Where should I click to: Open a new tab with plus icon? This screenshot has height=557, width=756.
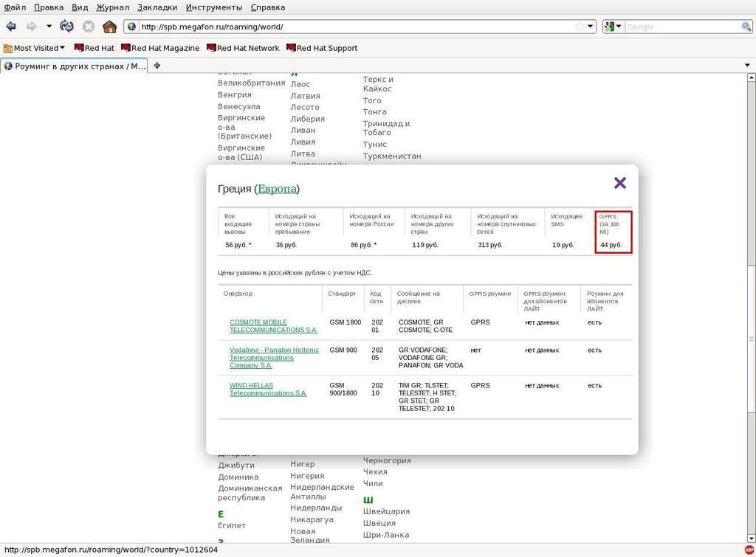point(157,66)
